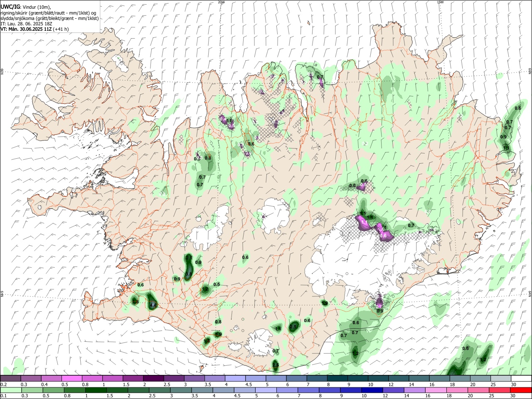
Task: Click the darkest purple snow swatch 2–2.5
Action: [x=153, y=379]
